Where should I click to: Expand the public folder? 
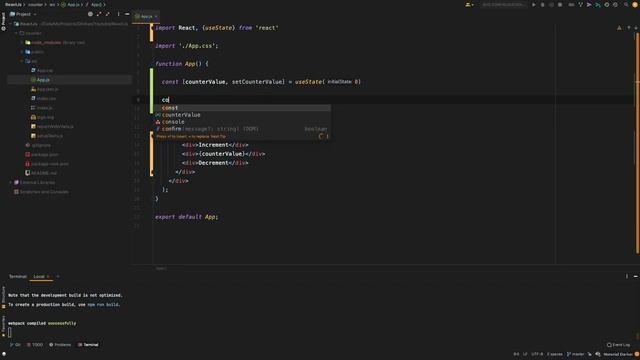click(x=22, y=52)
